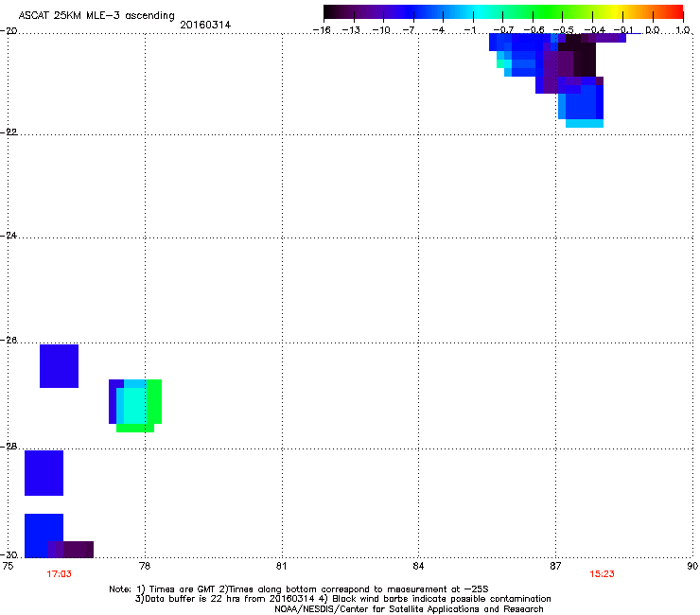Click the longitude axis label 81

[x=281, y=566]
